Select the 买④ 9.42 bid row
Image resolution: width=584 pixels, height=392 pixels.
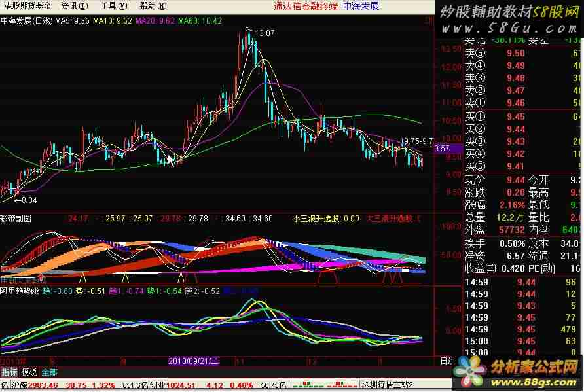523,154
